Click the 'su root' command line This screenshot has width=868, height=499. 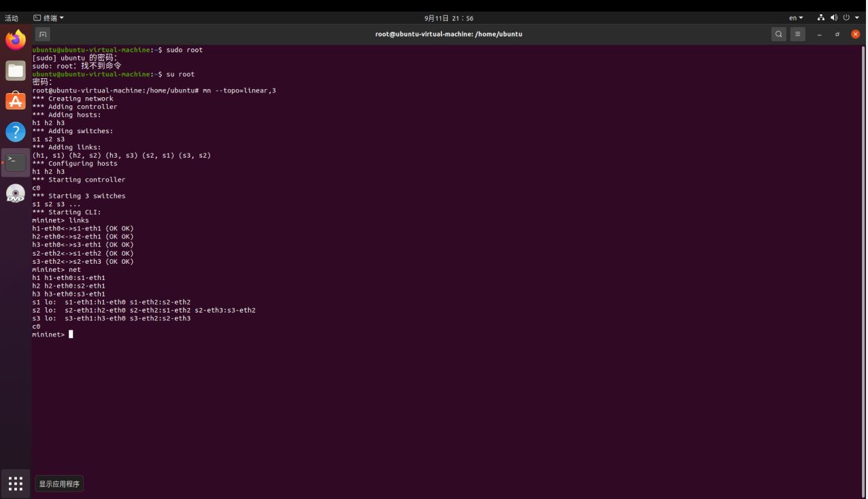pyautogui.click(x=113, y=74)
